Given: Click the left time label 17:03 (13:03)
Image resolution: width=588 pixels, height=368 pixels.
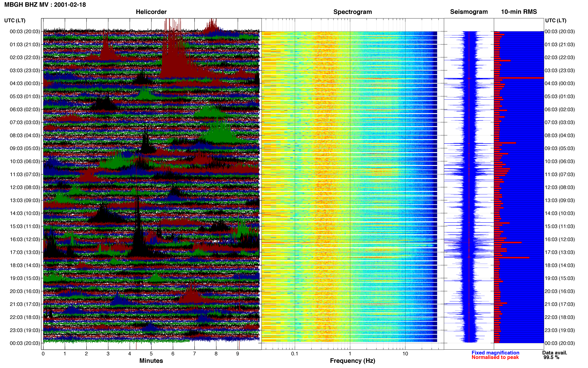Looking at the screenshot, I should [x=25, y=252].
